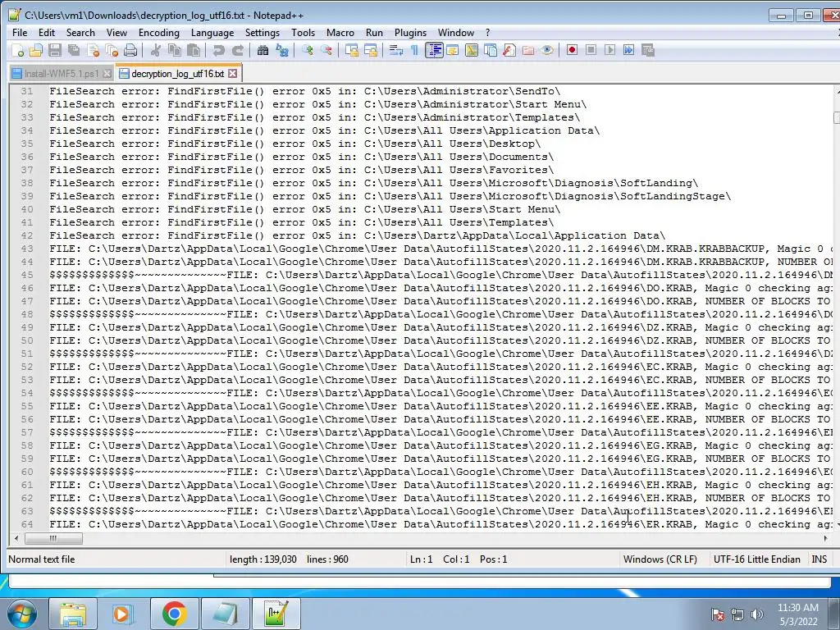This screenshot has height=630, width=840.
Task: Open the Language menu
Action: click(212, 33)
